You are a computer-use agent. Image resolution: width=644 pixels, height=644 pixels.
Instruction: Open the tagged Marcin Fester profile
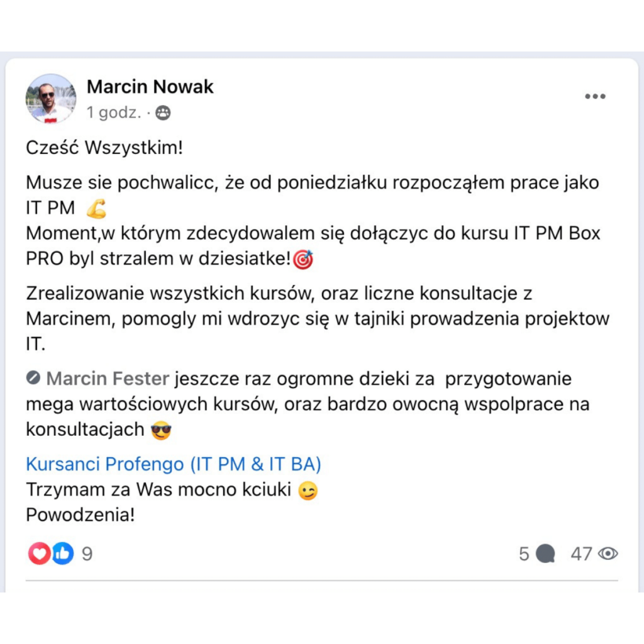(x=108, y=379)
